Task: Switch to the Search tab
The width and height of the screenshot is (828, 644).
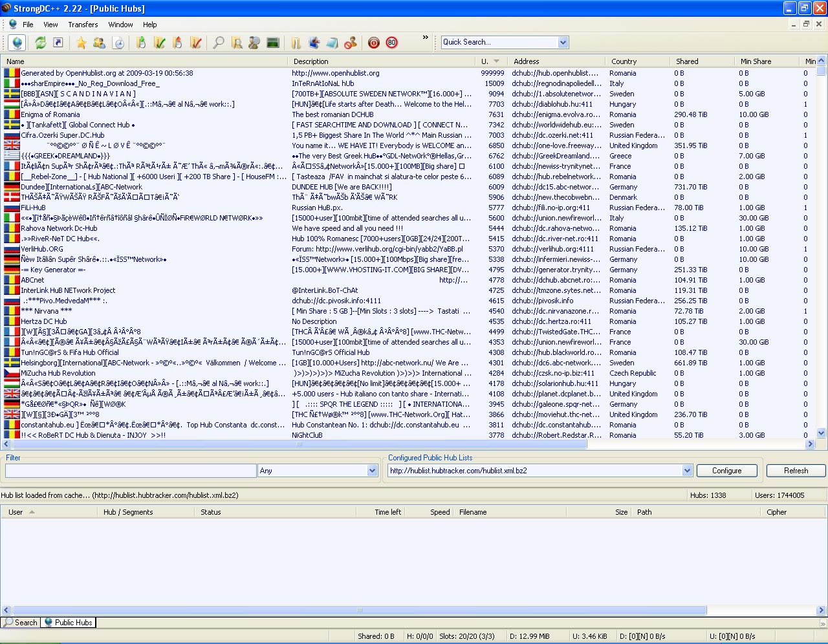Action: [x=21, y=623]
